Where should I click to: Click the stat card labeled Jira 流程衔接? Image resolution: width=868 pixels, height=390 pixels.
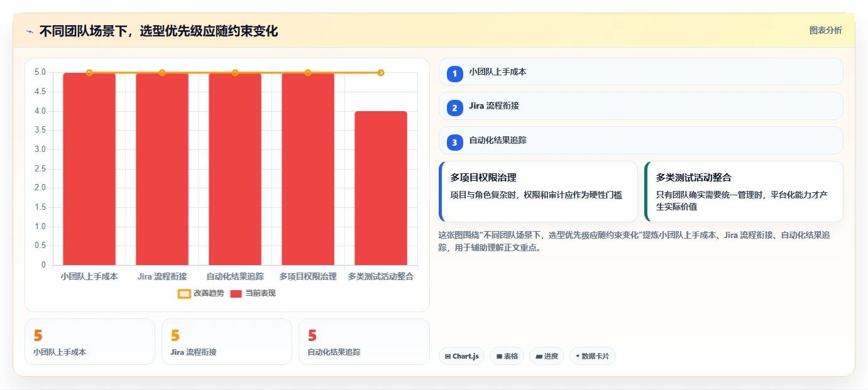[227, 342]
